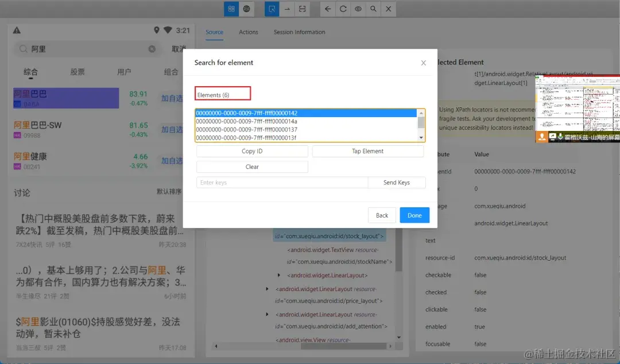Clear the 阿里 search text via X icon
This screenshot has height=364, width=620.
pos(152,49)
